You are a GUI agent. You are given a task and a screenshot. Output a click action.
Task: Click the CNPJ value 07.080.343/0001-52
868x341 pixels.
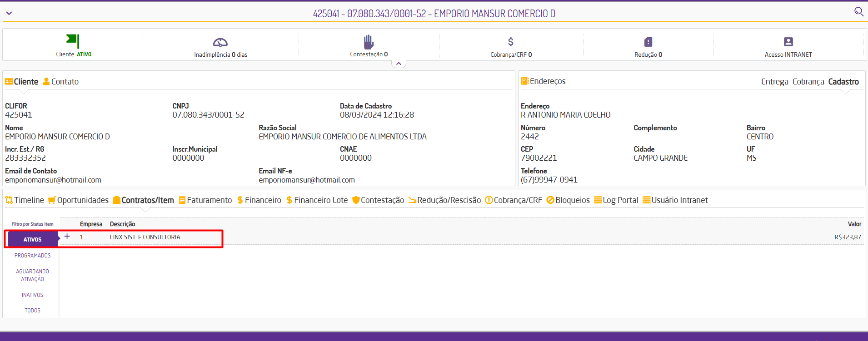pos(209,115)
